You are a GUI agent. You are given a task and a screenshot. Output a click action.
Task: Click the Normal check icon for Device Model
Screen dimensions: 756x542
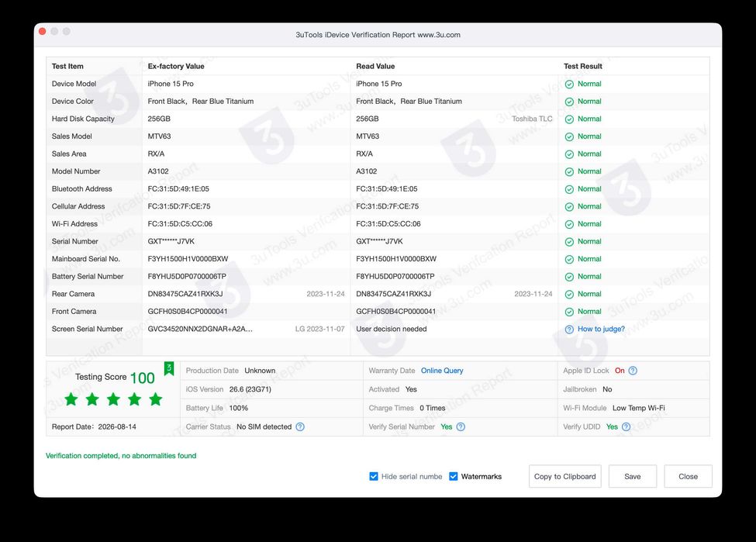click(569, 85)
